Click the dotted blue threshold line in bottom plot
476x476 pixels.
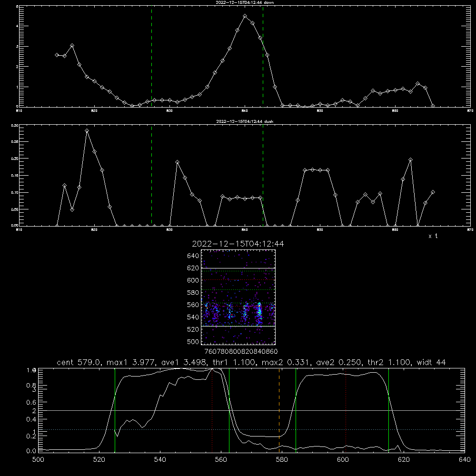click(x=251, y=429)
